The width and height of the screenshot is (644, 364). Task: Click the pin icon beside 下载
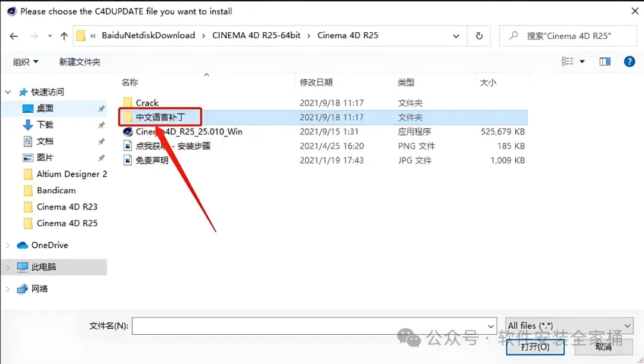[x=101, y=125]
